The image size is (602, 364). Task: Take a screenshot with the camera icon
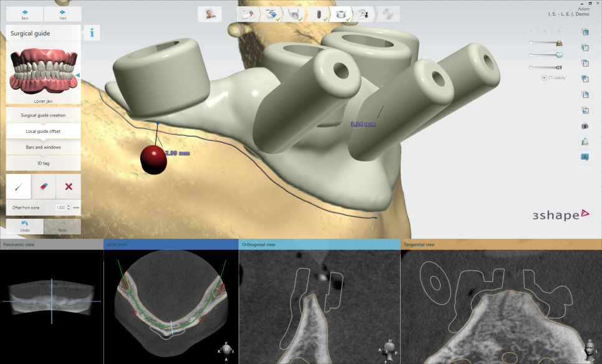585,126
